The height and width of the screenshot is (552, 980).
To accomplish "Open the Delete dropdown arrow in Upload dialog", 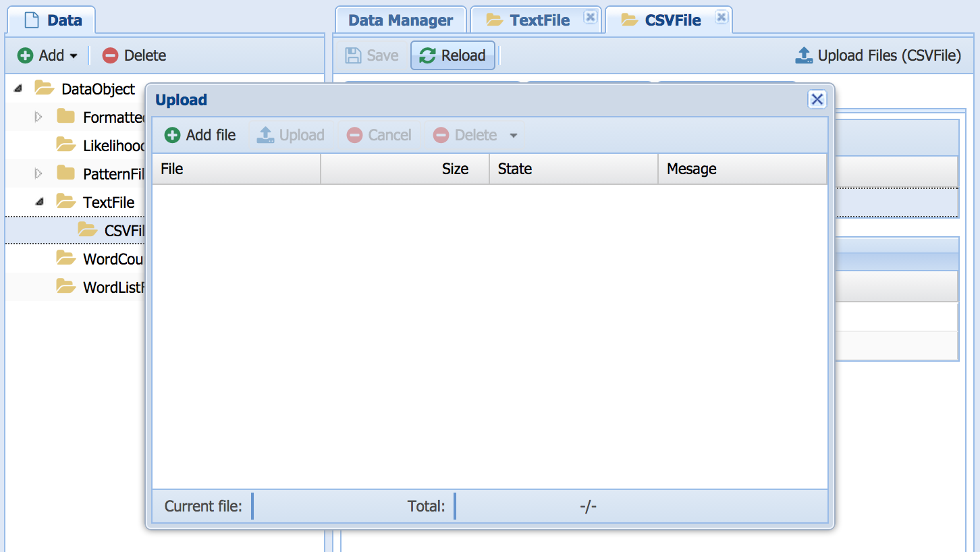I will click(x=513, y=136).
